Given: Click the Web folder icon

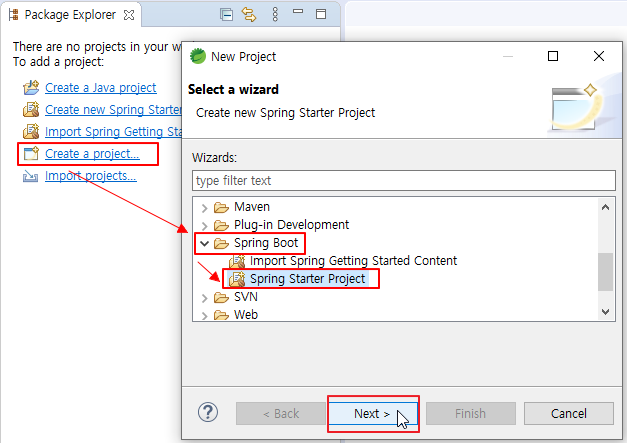Looking at the screenshot, I should [x=221, y=315].
